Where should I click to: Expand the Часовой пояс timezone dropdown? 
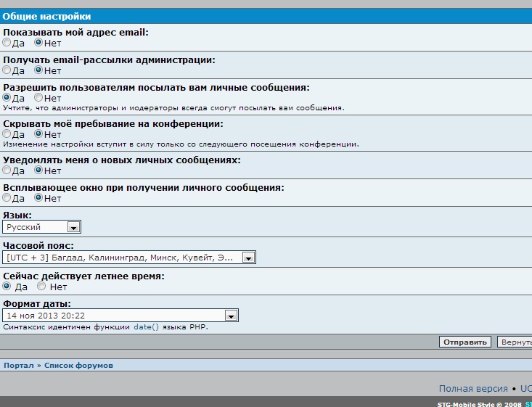tap(248, 258)
